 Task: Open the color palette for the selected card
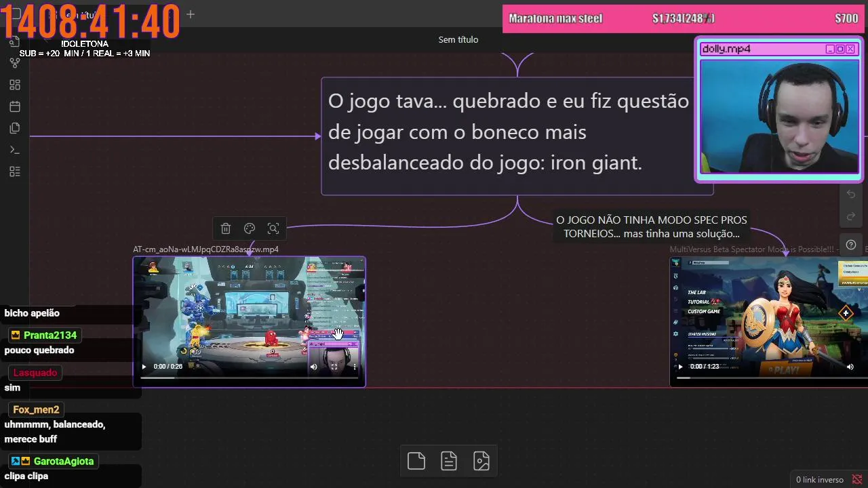(250, 228)
